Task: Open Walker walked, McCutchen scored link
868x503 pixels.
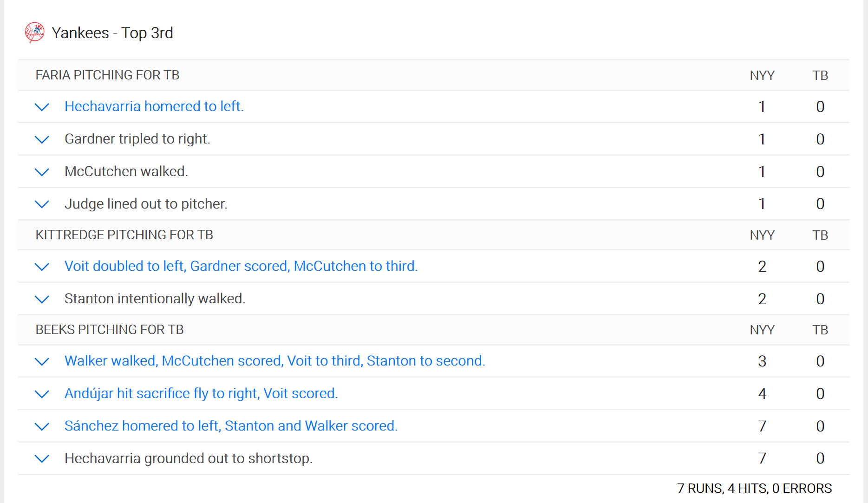Action: 275,361
